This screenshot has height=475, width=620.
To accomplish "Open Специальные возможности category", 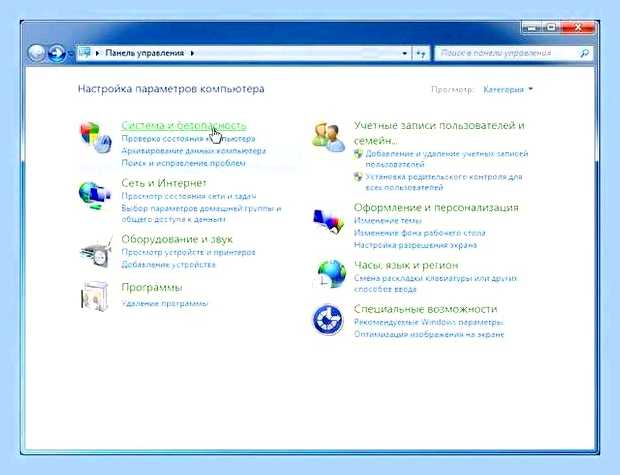I will point(425,308).
